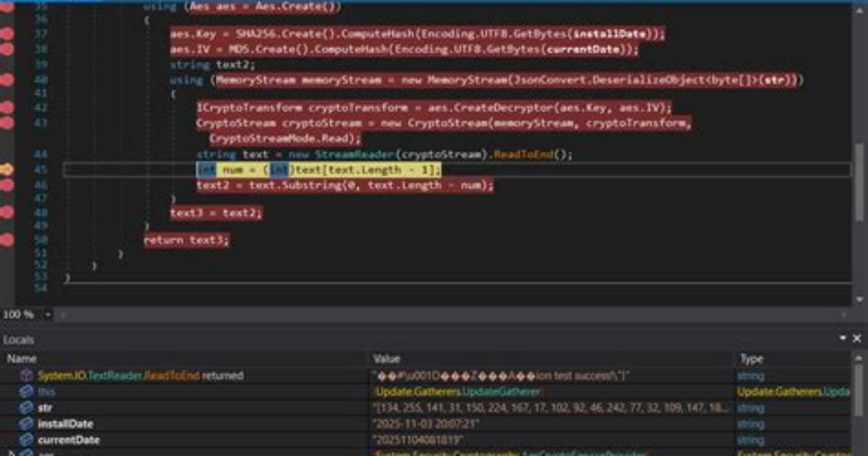Click the Value column header in Locals
868x456 pixels.
tap(386, 359)
